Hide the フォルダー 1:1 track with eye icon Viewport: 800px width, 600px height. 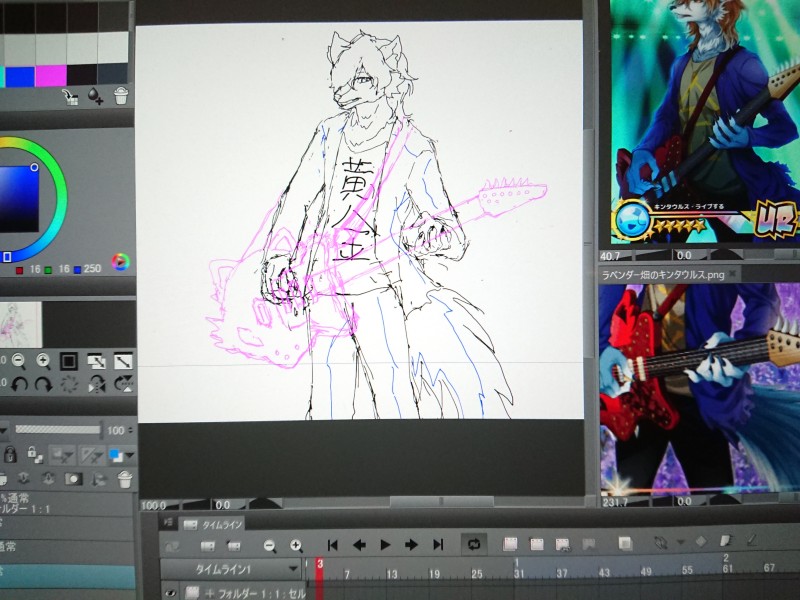tap(170, 593)
